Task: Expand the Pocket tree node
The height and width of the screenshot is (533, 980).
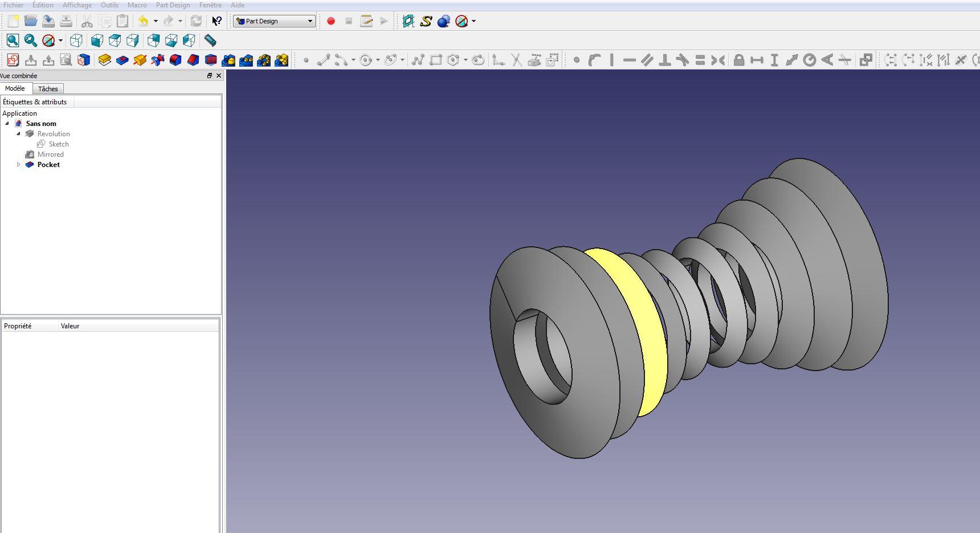Action: (19, 165)
